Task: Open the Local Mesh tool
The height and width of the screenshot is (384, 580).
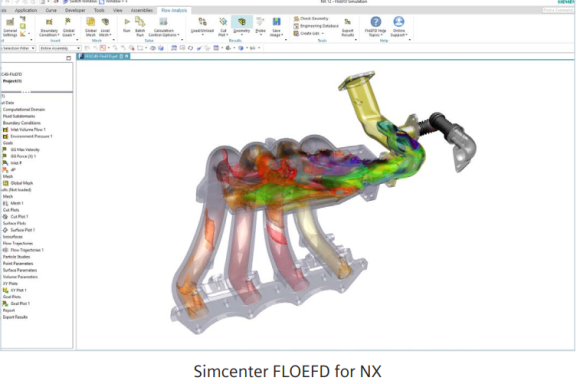Action: pyautogui.click(x=105, y=27)
